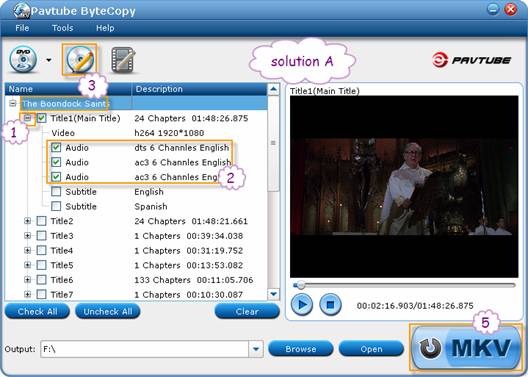528x377 pixels.
Task: Expand the Title6 tree node
Action: (28, 280)
